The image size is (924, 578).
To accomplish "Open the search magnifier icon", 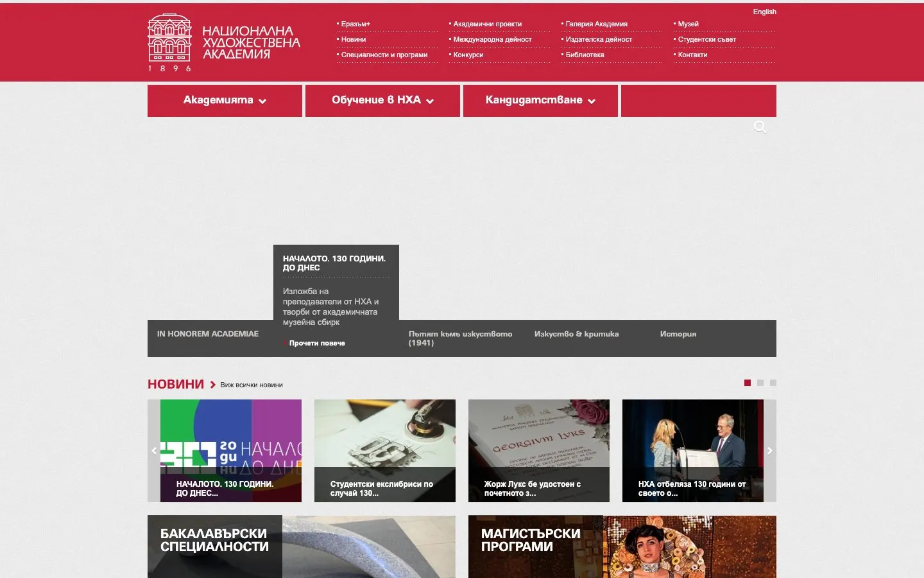I will click(x=760, y=127).
